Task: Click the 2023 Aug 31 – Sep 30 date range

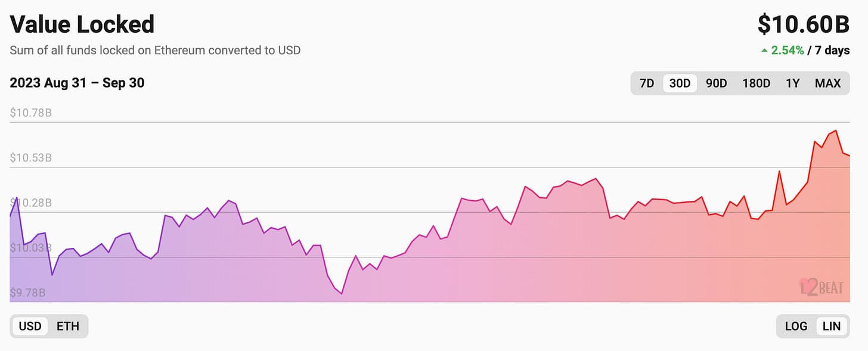Action: [x=77, y=83]
